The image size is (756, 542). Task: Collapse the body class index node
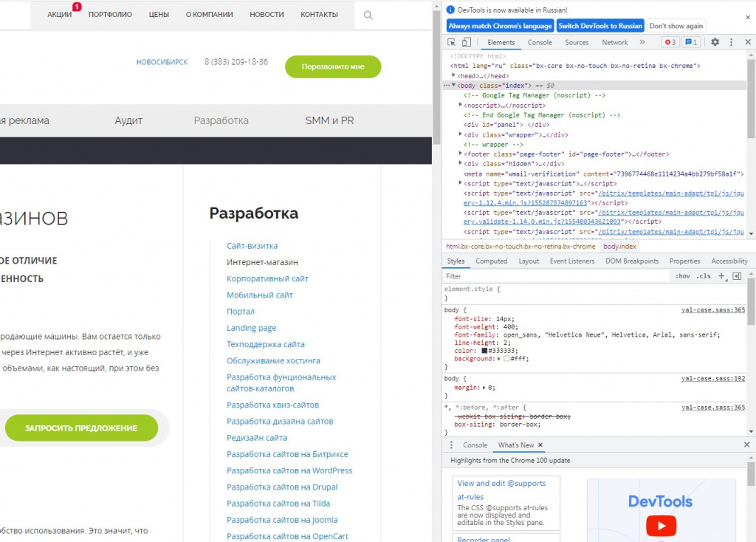454,85
